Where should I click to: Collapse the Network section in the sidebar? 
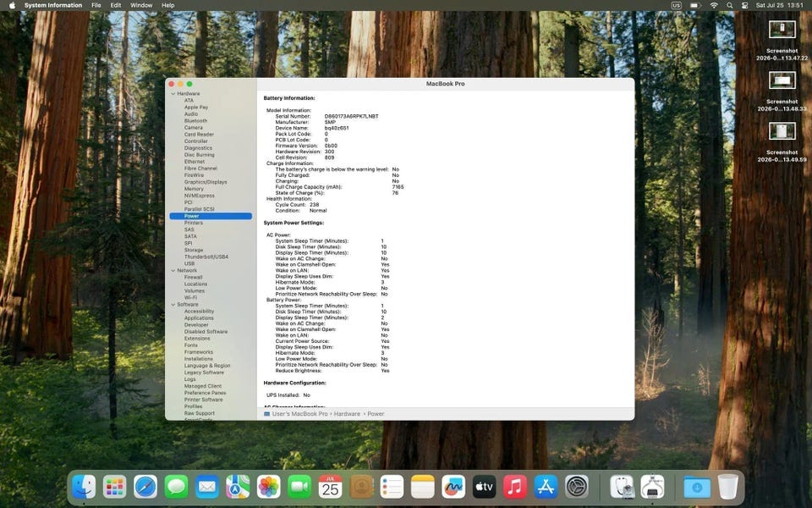(x=173, y=271)
